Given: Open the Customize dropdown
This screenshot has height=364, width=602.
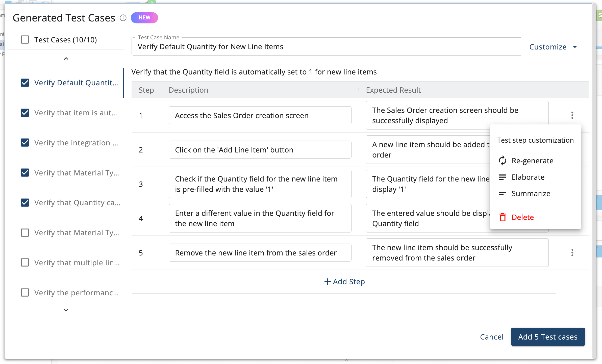Looking at the screenshot, I should (x=554, y=47).
